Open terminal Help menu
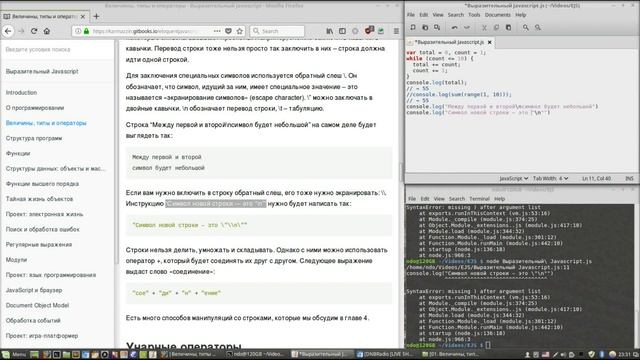The height and width of the screenshot is (360, 640). [x=500, y=199]
